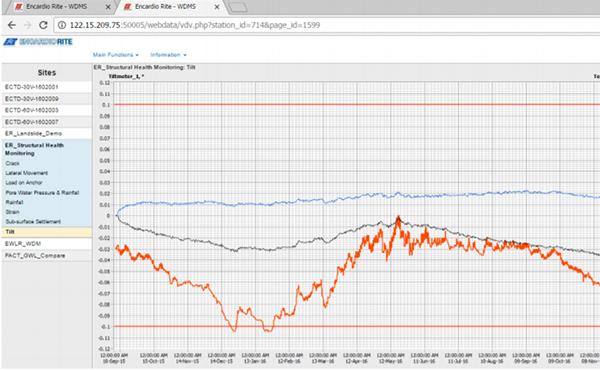
Task: Click the Encardio Rite logo
Action: (38, 42)
